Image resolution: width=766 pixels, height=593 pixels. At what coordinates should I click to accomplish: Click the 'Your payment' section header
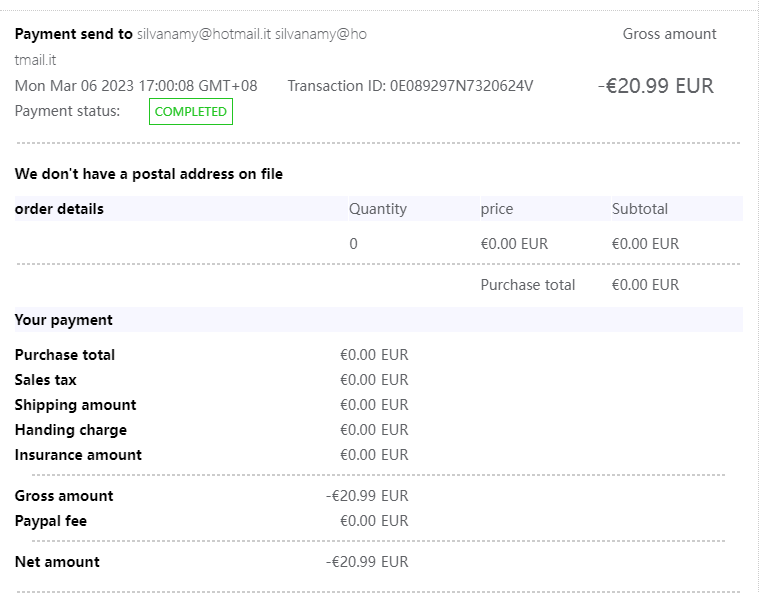pyautogui.click(x=64, y=320)
